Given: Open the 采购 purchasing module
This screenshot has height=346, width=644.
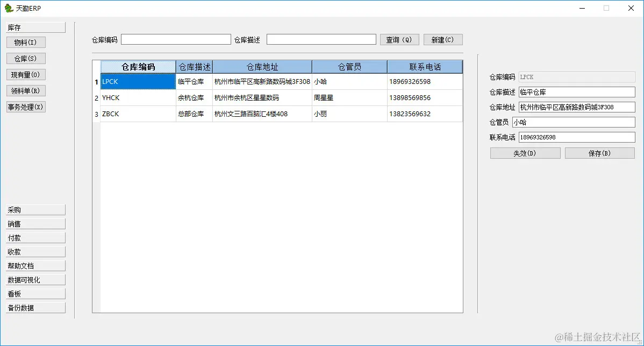Looking at the screenshot, I should point(35,209).
